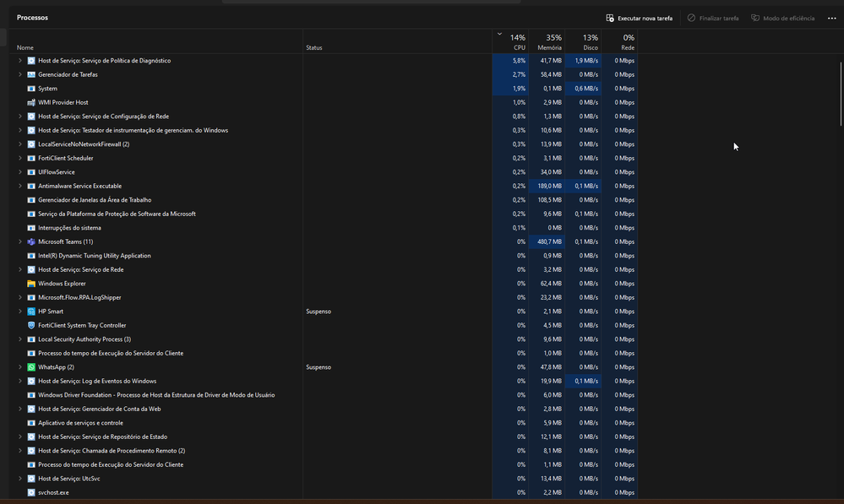This screenshot has width=844, height=504.
Task: Click the Windows Driver Foundation process icon
Action: coord(31,395)
